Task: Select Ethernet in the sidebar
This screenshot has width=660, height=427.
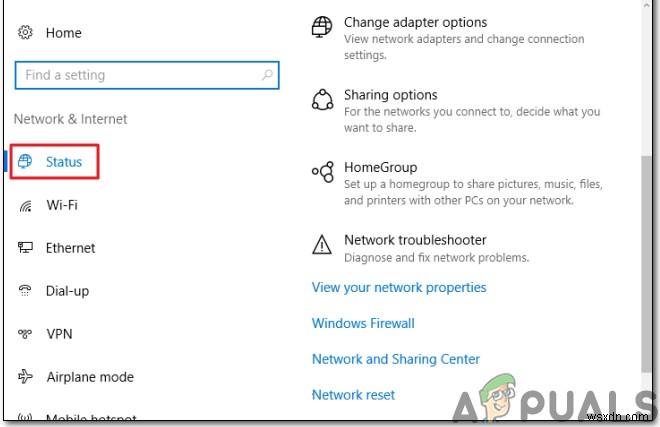Action: click(70, 248)
